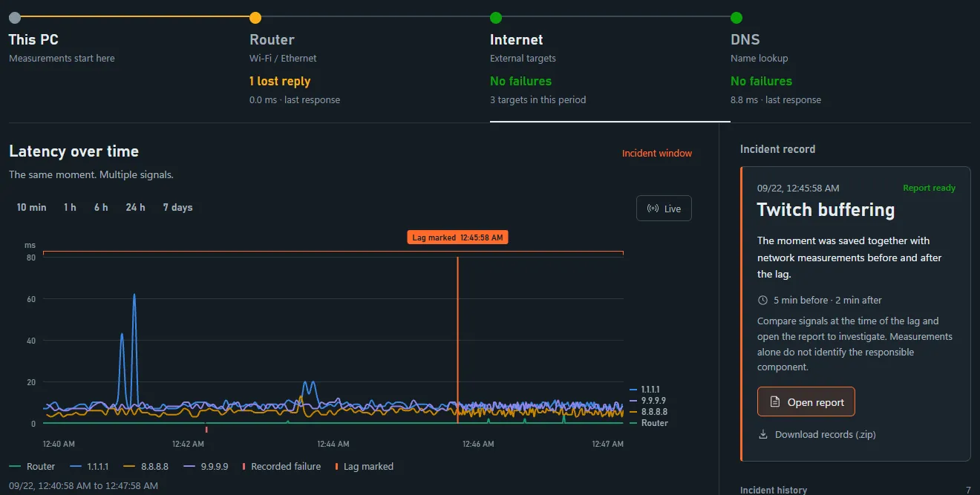Image resolution: width=980 pixels, height=495 pixels.
Task: Download records zip file
Action: click(x=817, y=435)
